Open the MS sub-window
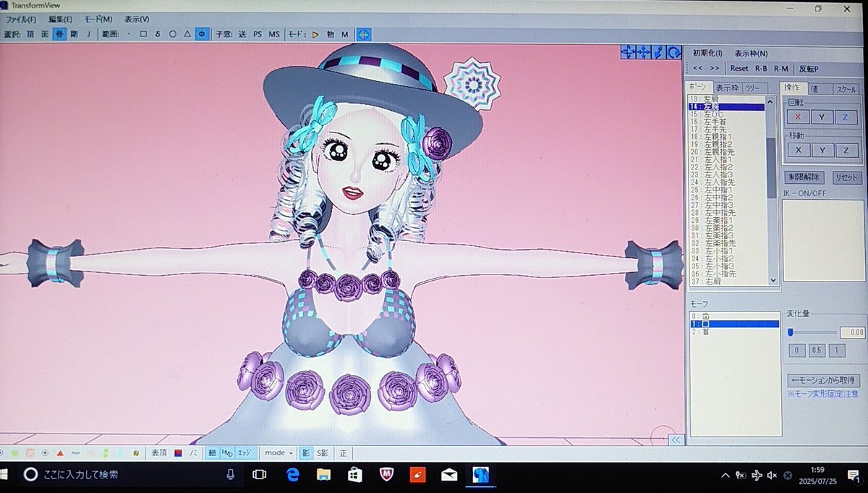868x493 pixels. (x=274, y=34)
